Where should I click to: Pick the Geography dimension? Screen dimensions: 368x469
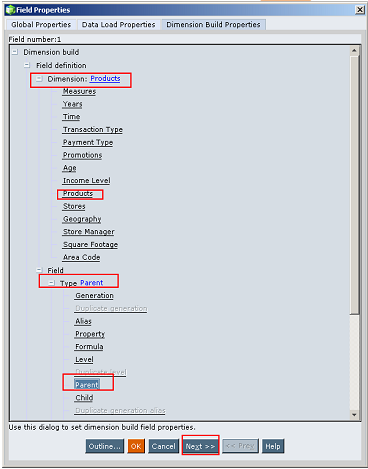point(82,219)
